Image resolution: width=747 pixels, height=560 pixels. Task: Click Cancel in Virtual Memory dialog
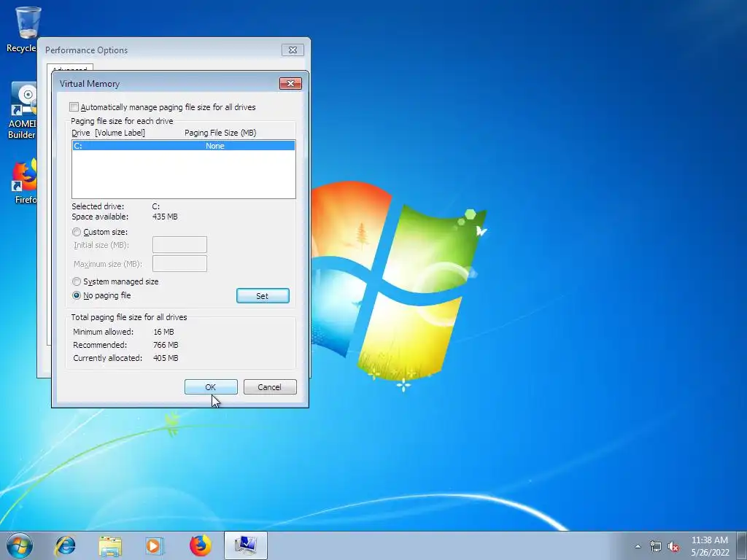point(270,387)
